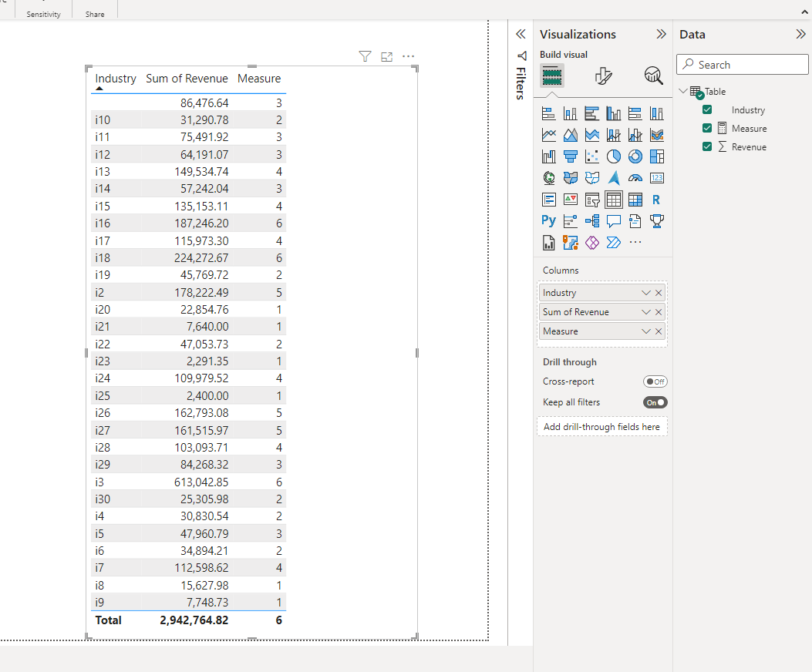
Task: Choose the Gauge visual
Action: [x=635, y=178]
